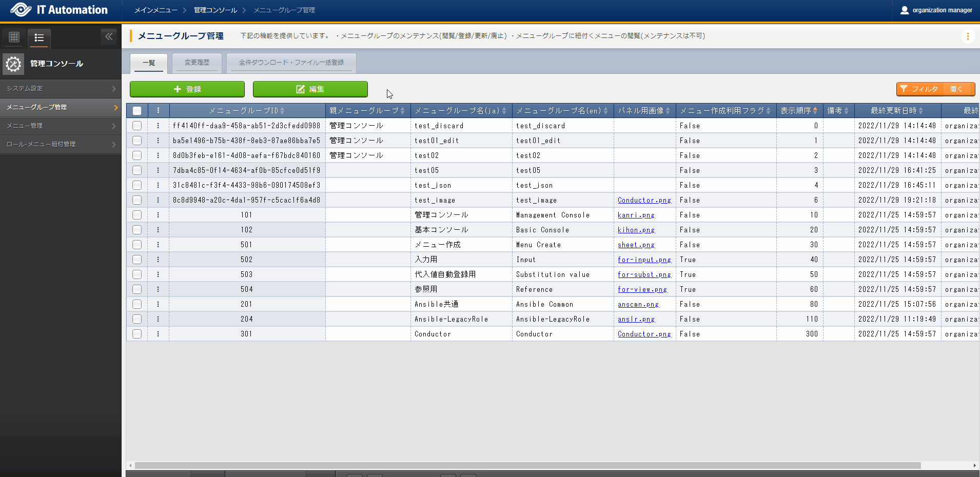Select checkbox for row with ID 101

pyautogui.click(x=137, y=215)
